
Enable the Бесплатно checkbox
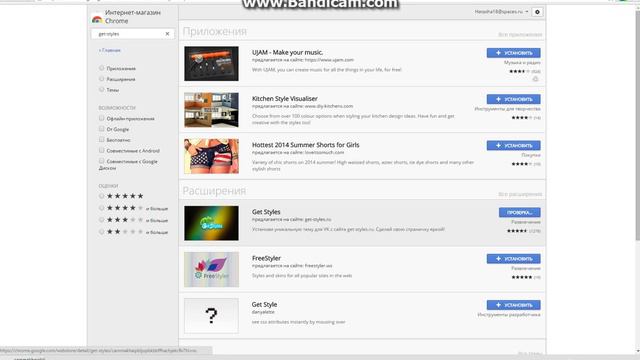(102, 140)
